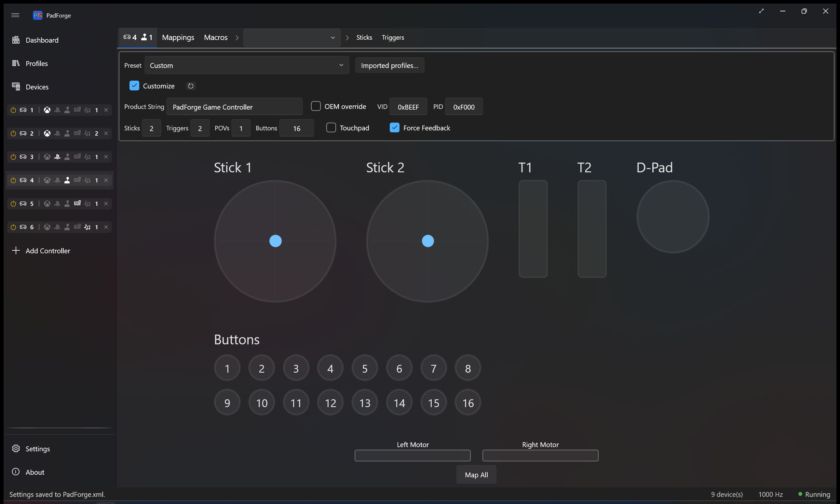Select PlayStation icon for slot 3

[57, 157]
